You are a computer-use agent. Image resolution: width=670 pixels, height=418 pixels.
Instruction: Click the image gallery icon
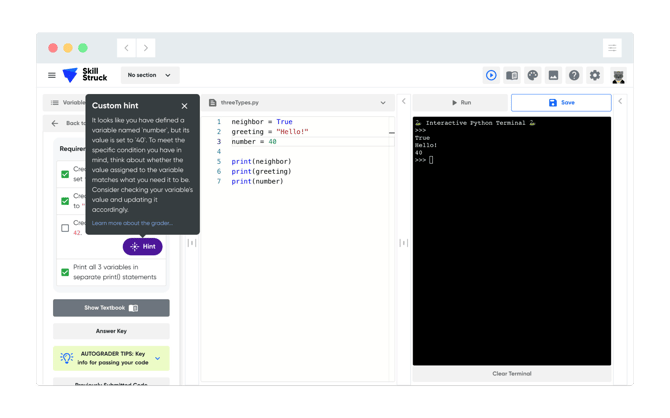(x=553, y=75)
